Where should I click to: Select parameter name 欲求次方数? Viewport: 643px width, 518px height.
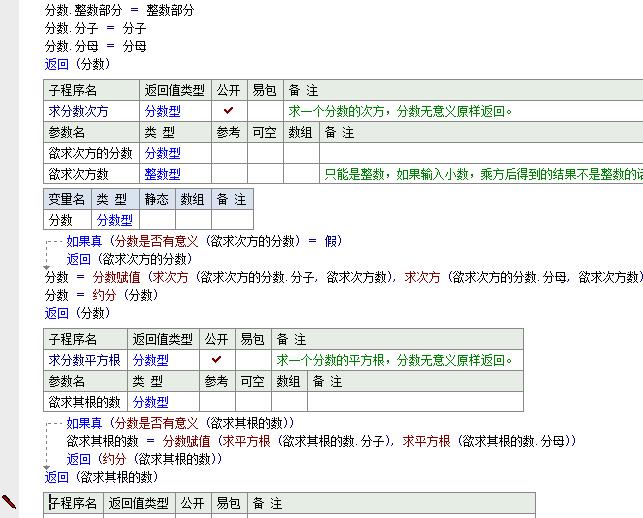tap(78, 174)
